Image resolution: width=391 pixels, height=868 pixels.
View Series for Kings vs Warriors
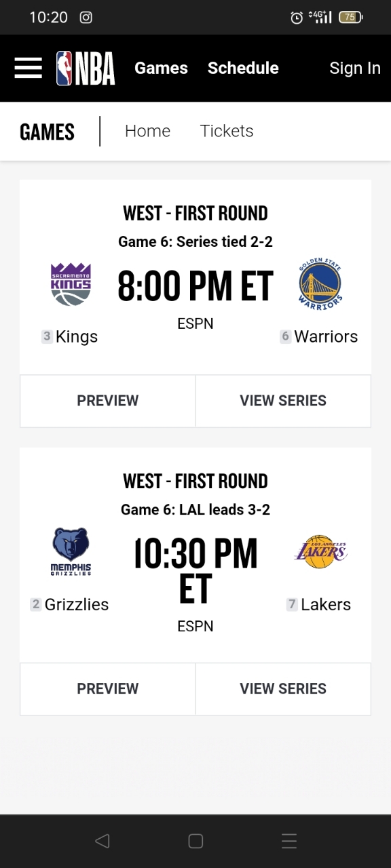[x=283, y=401]
